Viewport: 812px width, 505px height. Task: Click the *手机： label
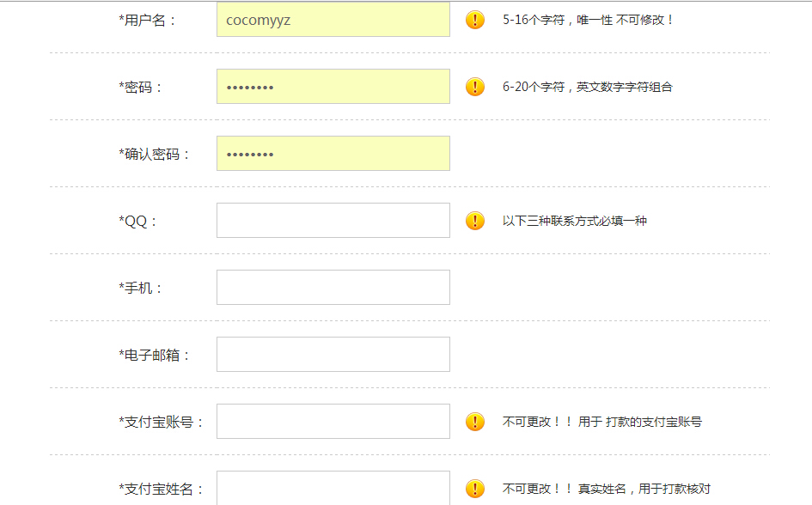(141, 288)
